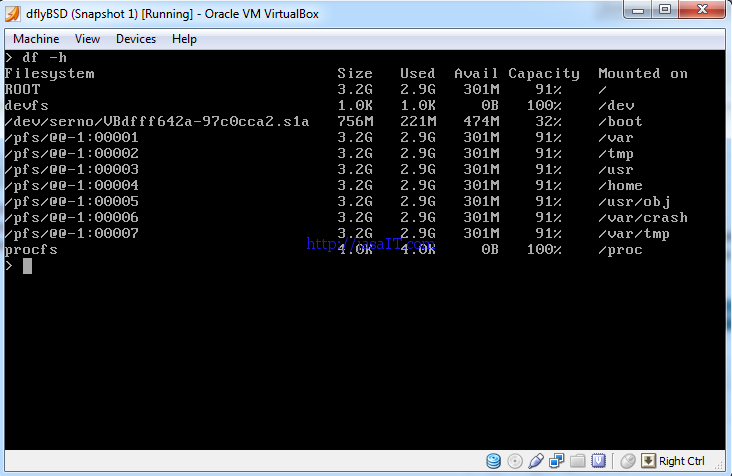
Task: Click the hard disk activity icon
Action: [x=493, y=461]
